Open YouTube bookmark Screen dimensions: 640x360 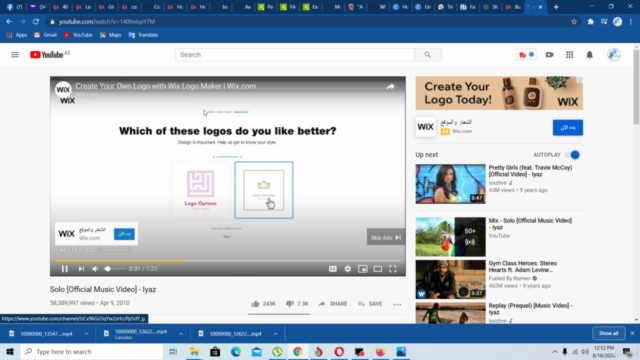(x=78, y=35)
